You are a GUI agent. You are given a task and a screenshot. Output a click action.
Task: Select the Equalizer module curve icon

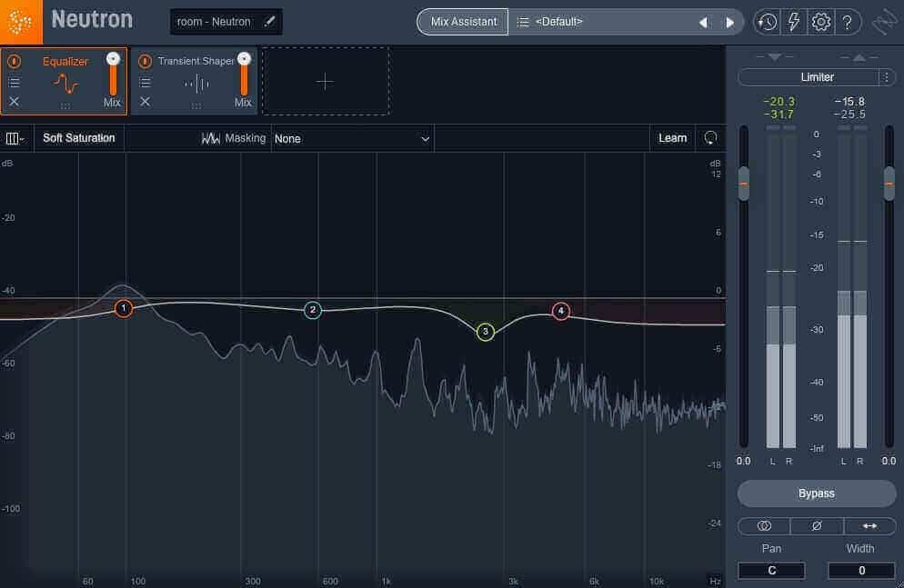pyautogui.click(x=65, y=85)
